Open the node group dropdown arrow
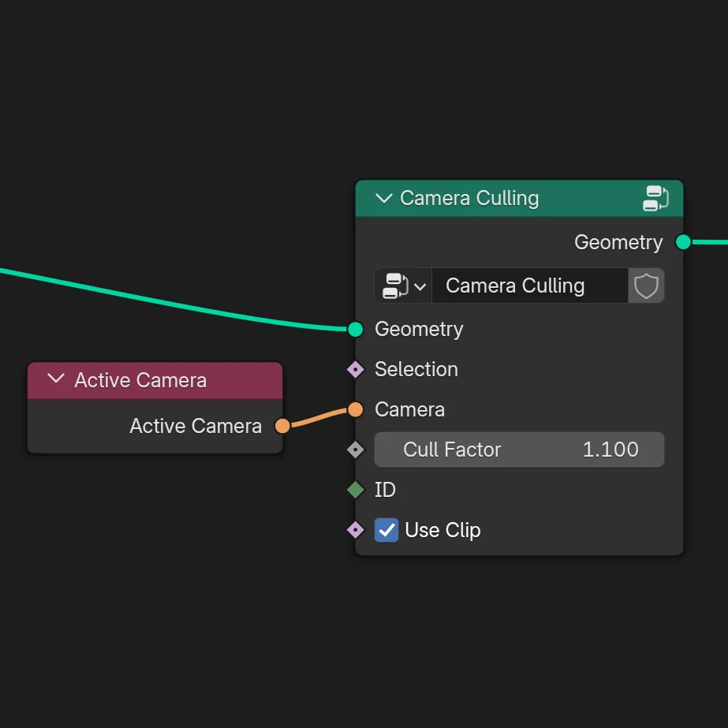The width and height of the screenshot is (728, 728). click(x=422, y=286)
